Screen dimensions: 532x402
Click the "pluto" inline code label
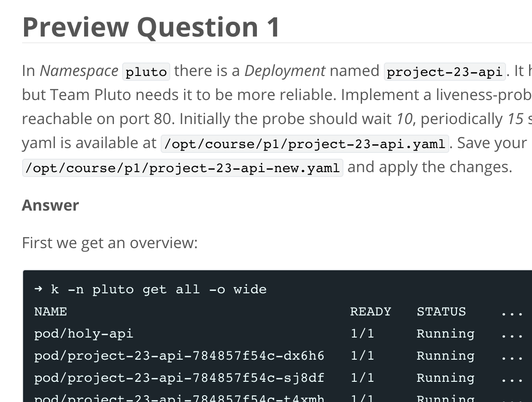click(146, 72)
